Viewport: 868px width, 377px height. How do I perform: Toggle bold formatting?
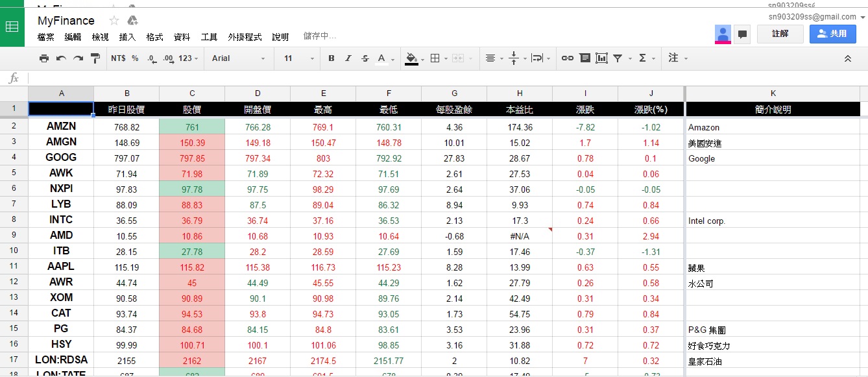point(332,58)
